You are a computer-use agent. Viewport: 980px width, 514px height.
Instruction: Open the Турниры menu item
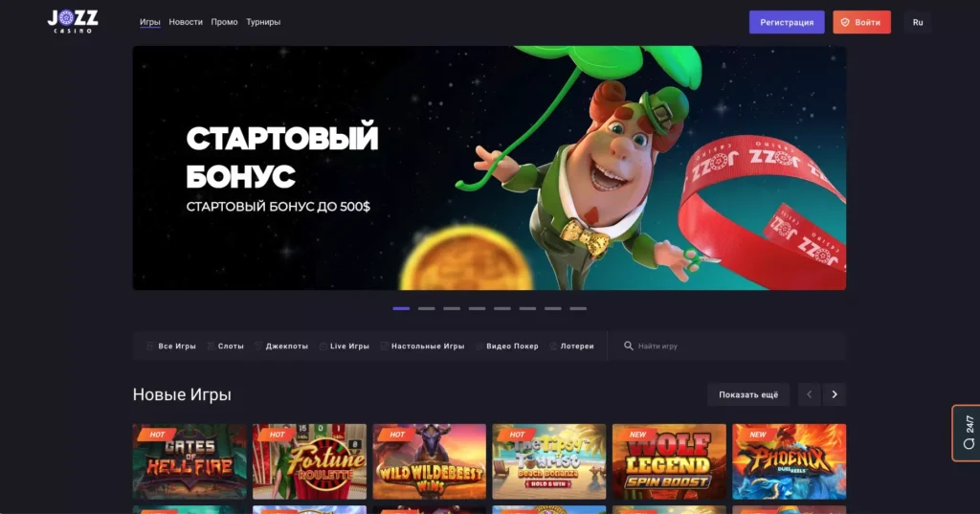(x=263, y=22)
